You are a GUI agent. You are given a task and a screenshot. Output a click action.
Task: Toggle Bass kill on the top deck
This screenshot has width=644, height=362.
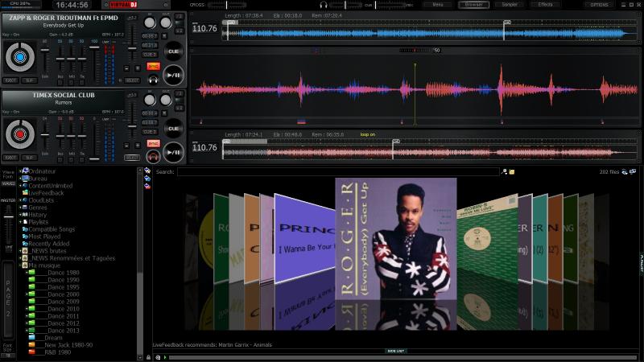pos(60,83)
